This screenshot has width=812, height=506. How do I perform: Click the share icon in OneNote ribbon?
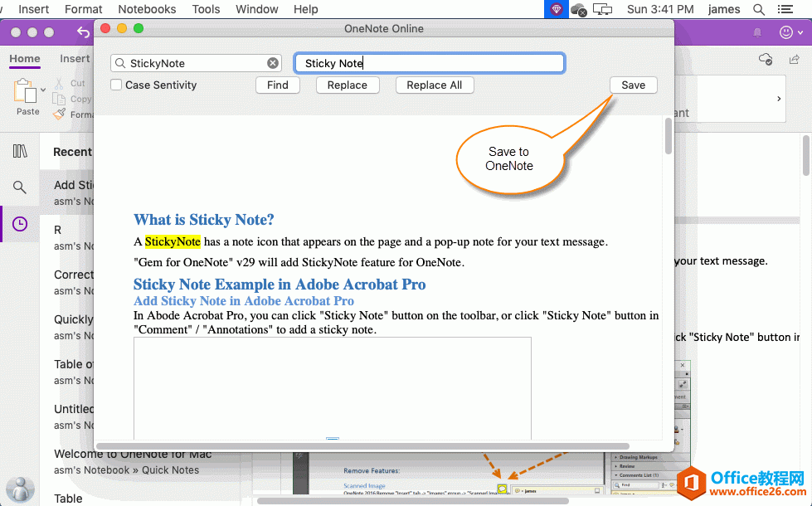tap(796, 59)
